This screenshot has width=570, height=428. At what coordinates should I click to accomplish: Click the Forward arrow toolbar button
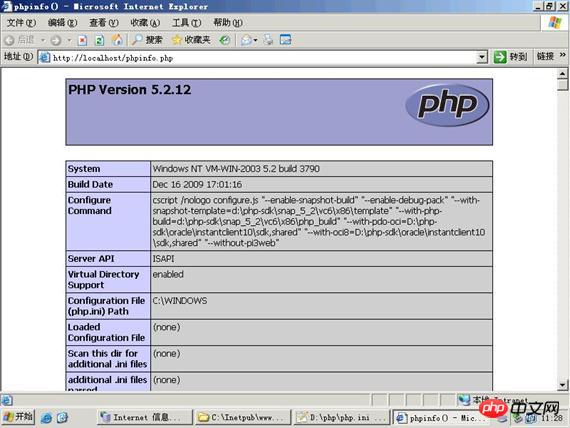[x=56, y=40]
